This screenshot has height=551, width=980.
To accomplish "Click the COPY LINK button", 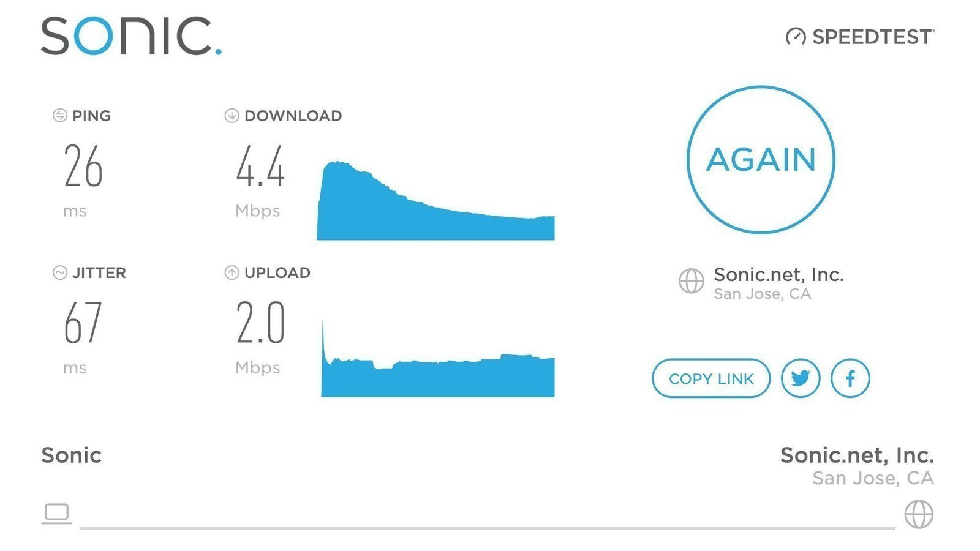I will click(x=710, y=378).
